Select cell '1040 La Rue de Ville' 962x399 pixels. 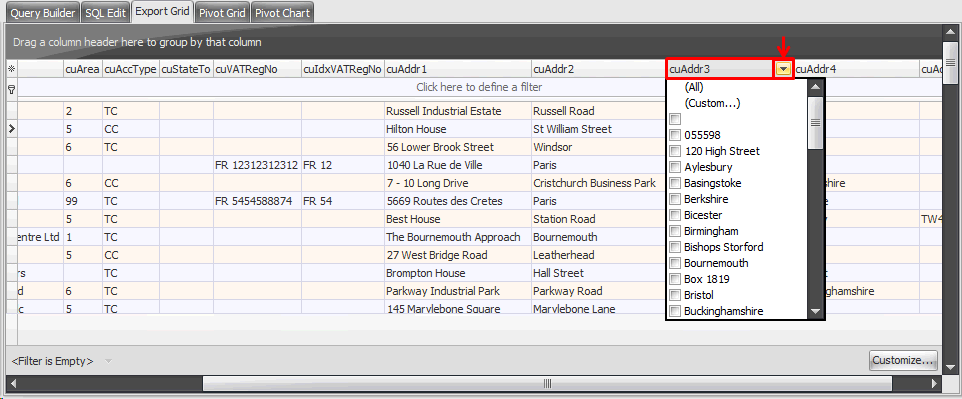[458, 165]
